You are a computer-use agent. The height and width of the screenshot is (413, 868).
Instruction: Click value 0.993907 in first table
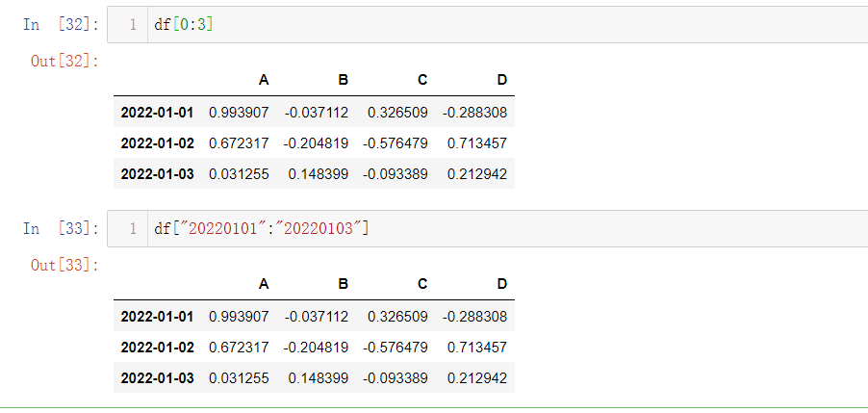click(x=239, y=113)
